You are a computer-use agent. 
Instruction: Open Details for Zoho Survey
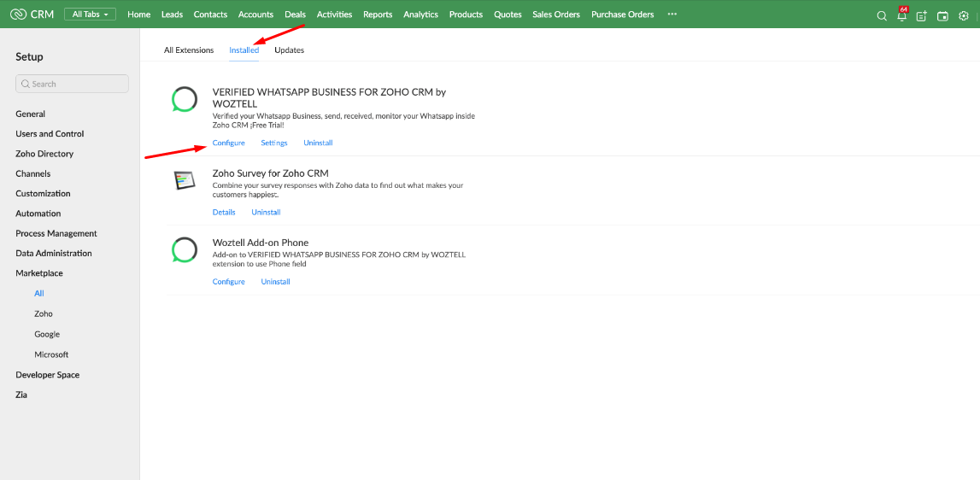[224, 213]
